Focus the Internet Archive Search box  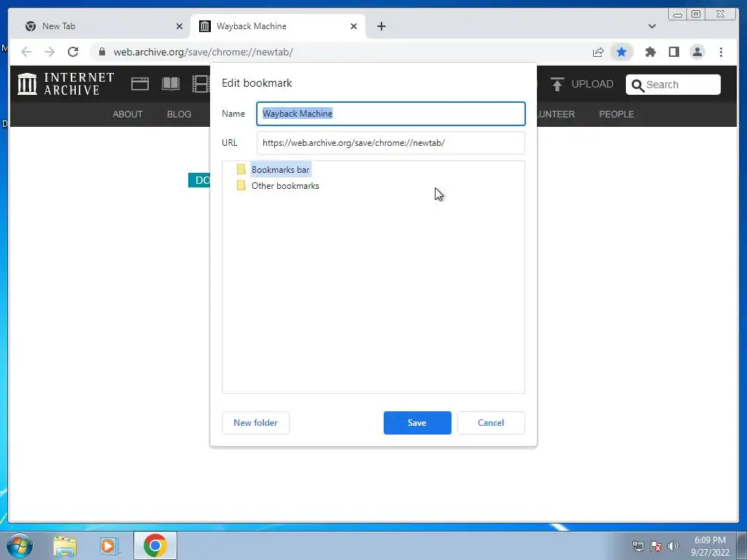click(x=673, y=85)
